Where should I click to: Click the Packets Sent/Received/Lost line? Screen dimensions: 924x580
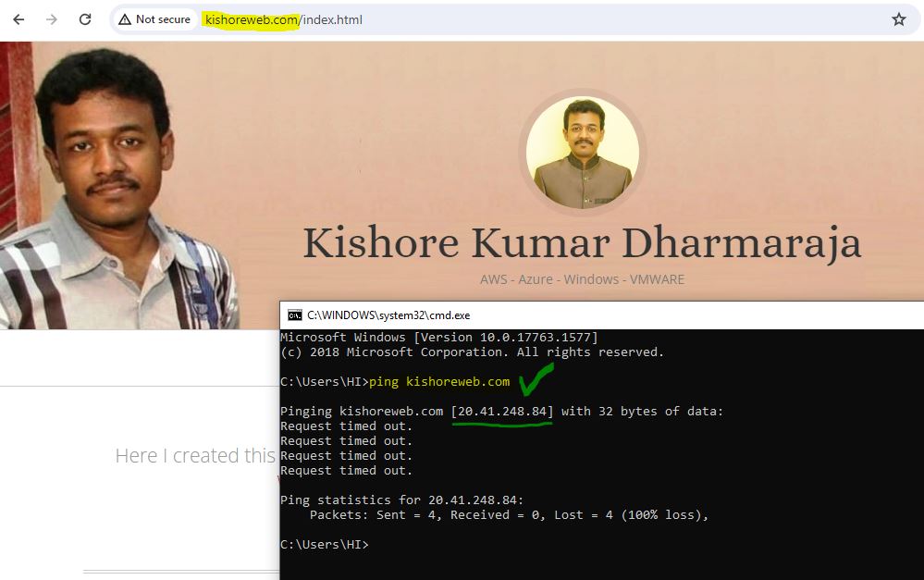tap(509, 515)
